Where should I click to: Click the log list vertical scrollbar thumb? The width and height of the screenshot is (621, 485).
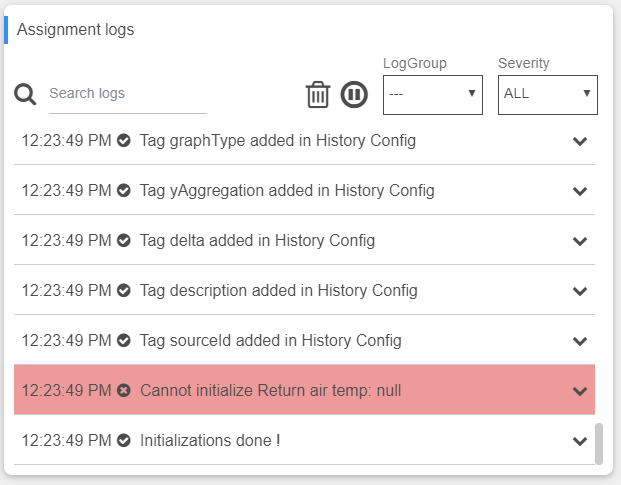point(599,444)
